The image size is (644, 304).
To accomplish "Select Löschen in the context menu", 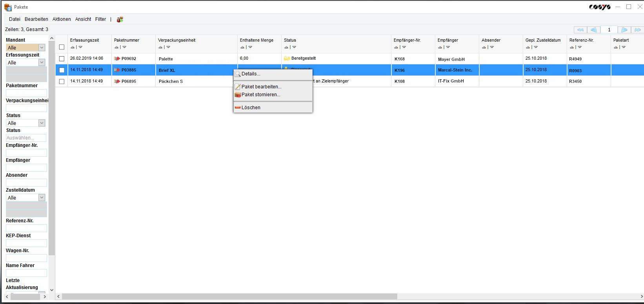I will [x=251, y=108].
